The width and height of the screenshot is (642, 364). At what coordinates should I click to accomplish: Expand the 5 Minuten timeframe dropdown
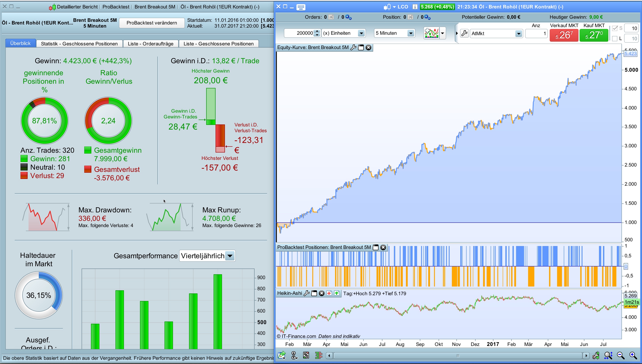410,33
